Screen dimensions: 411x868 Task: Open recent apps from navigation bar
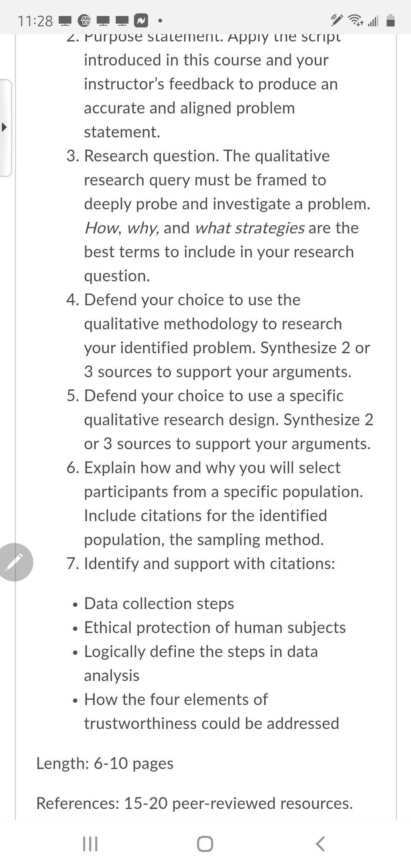point(90,844)
